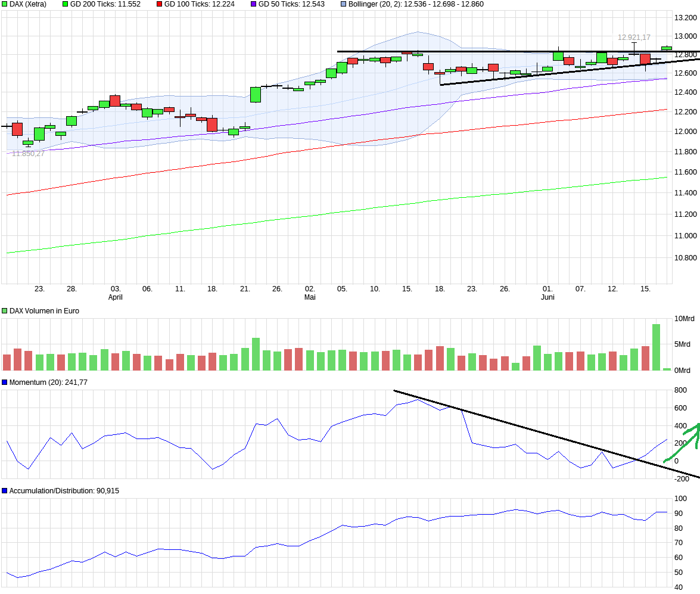Click the GD 100 Ticks red legend square
The image size is (700, 594).
[x=160, y=4]
